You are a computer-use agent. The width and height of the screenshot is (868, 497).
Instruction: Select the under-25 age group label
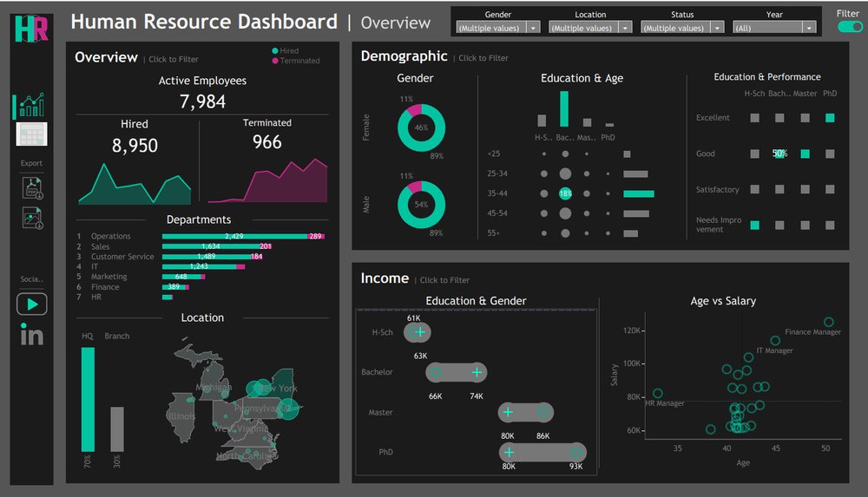coord(494,154)
